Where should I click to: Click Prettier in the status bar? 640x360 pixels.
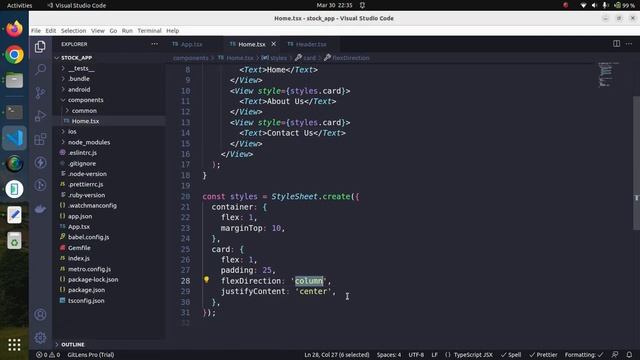pos(543,355)
